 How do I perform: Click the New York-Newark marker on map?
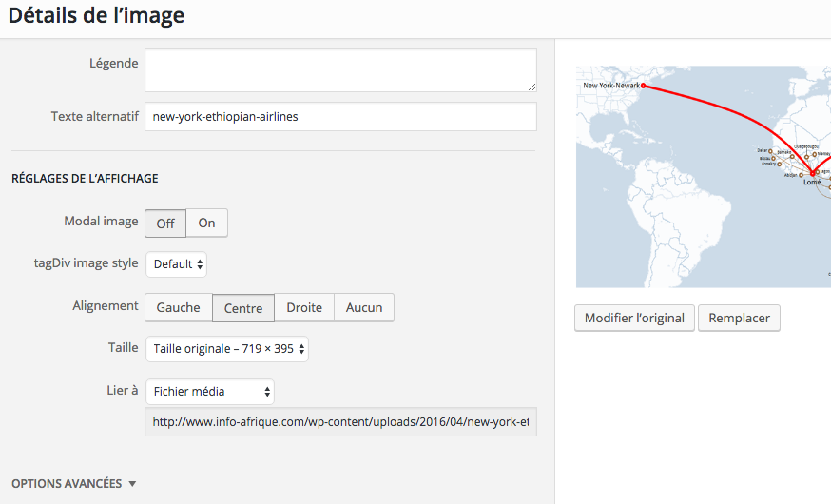644,86
